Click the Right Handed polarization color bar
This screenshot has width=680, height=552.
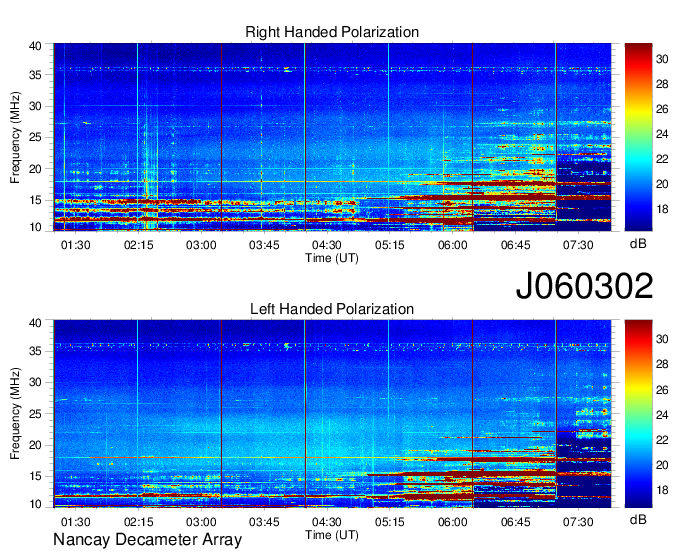tap(638, 137)
